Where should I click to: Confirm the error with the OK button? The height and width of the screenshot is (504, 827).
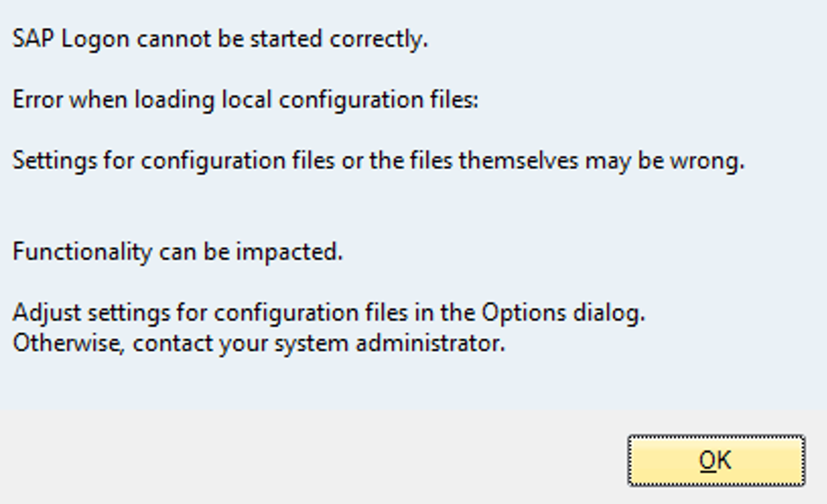716,460
